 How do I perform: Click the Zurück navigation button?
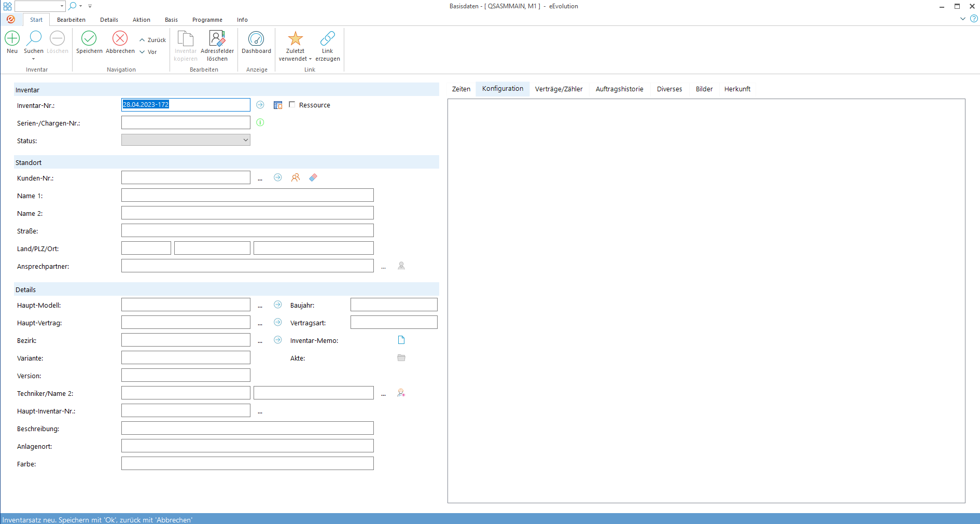pyautogui.click(x=152, y=40)
